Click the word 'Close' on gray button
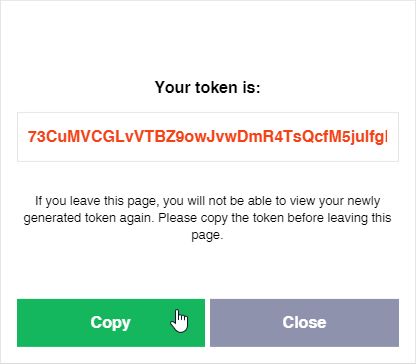 coord(304,322)
